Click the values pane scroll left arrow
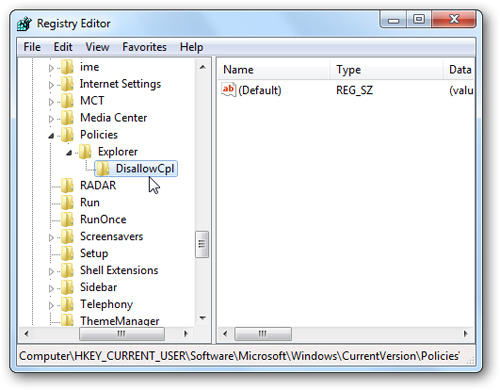The image size is (500, 390). click(225, 334)
